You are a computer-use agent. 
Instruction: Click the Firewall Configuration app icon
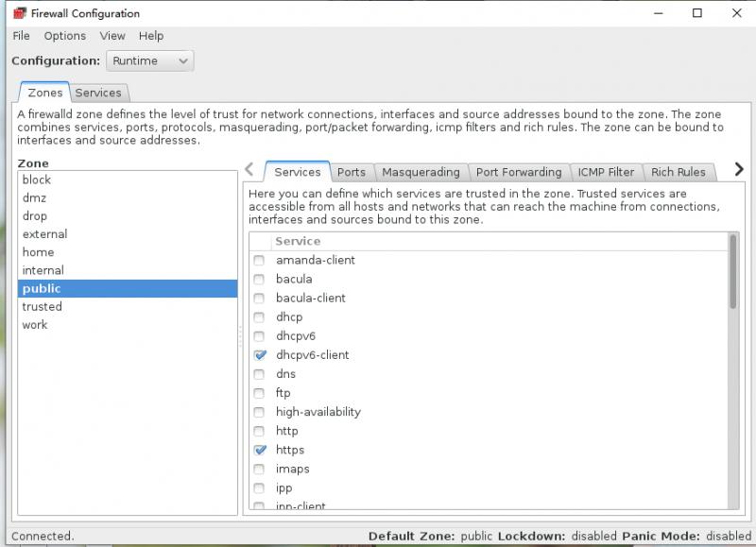point(19,13)
